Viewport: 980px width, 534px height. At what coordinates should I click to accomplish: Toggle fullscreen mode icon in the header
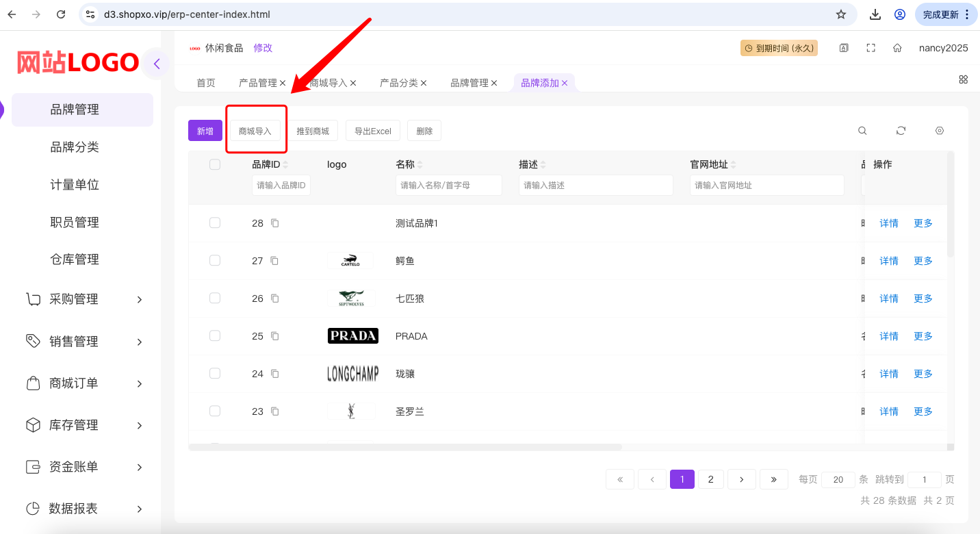[871, 48]
